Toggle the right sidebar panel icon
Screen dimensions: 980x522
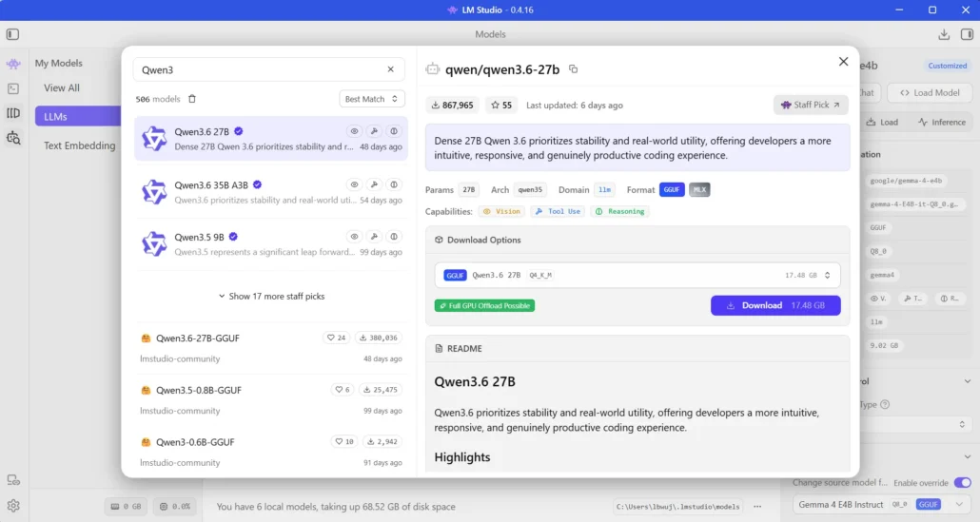pos(967,34)
